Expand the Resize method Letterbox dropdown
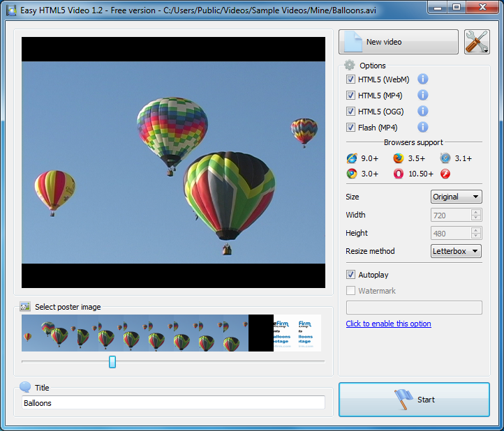 click(x=456, y=251)
